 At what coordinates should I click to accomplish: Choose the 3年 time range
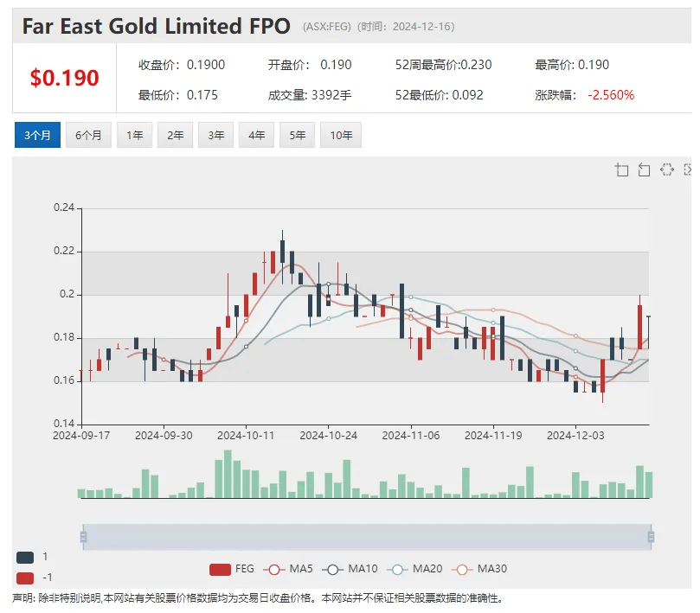point(216,135)
